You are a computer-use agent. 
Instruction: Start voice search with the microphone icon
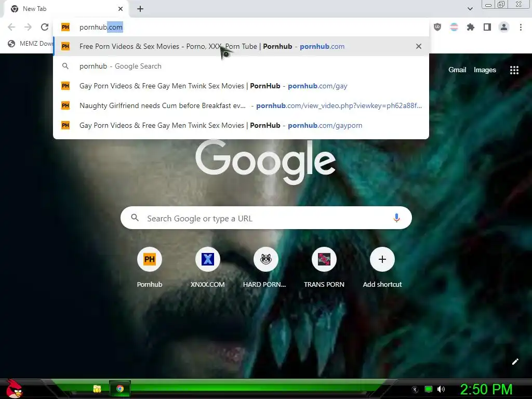[x=396, y=218]
